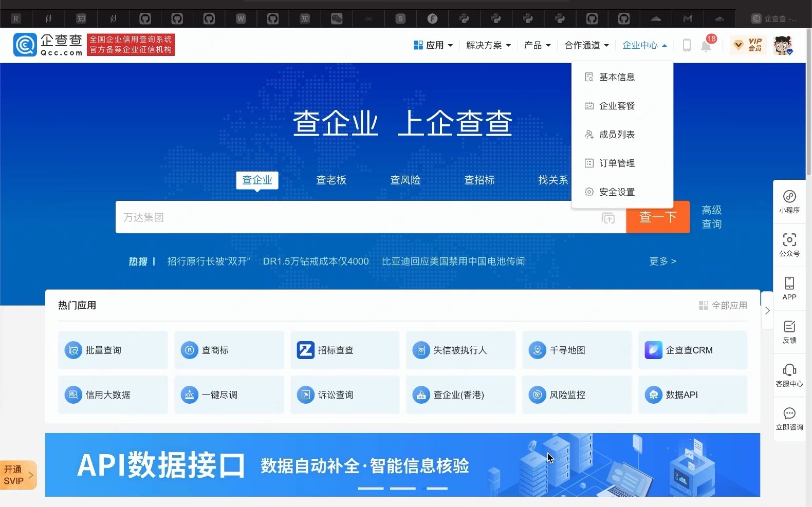The height and width of the screenshot is (507, 812).
Task: Open 批量查询 application
Action: 113,350
